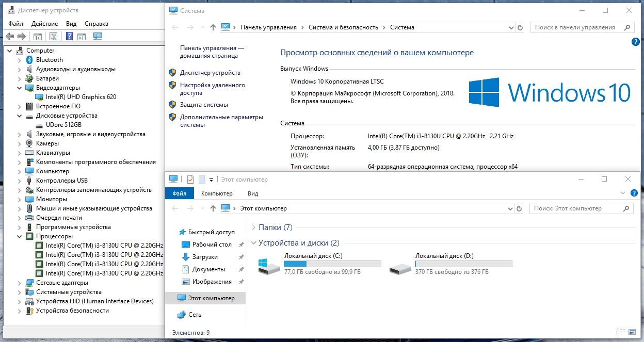The height and width of the screenshot is (342, 644).
Task: Click Scan for hardware changes monitor icon
Action: pos(98,36)
